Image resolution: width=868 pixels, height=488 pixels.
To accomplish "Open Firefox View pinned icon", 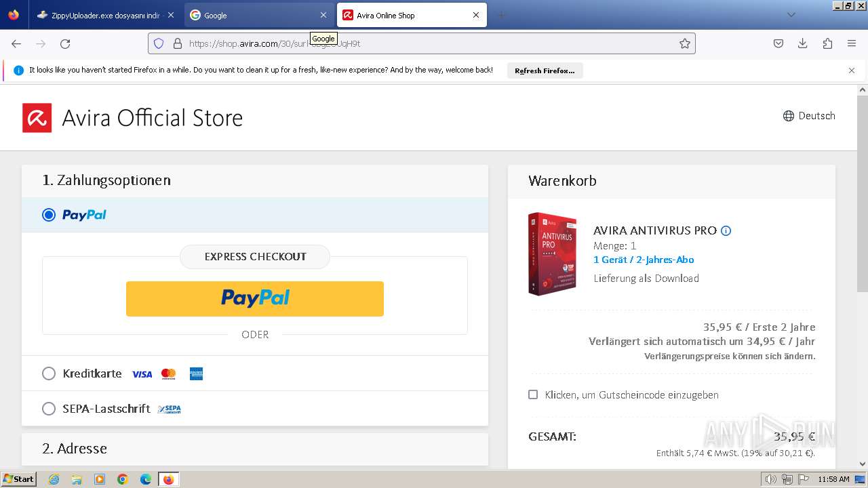I will (14, 15).
